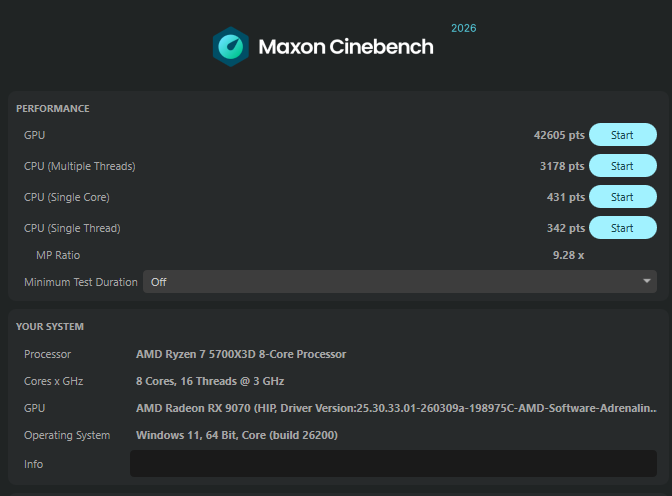The image size is (672, 496).
Task: Start the CPU Single Core test
Action: coord(623,197)
